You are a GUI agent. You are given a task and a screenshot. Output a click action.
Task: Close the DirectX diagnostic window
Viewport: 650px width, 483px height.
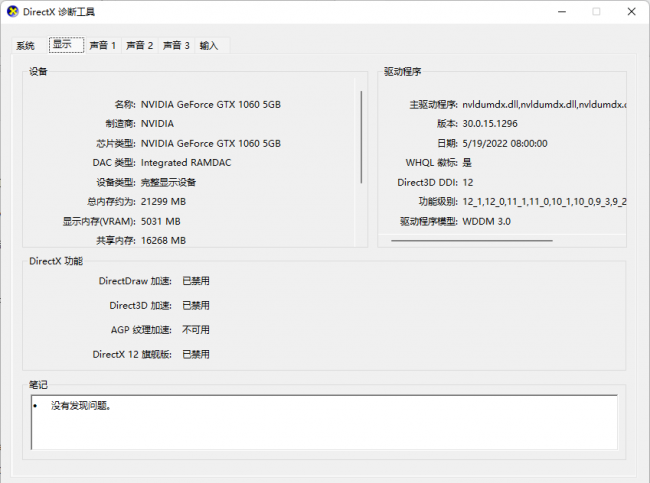[x=631, y=12]
